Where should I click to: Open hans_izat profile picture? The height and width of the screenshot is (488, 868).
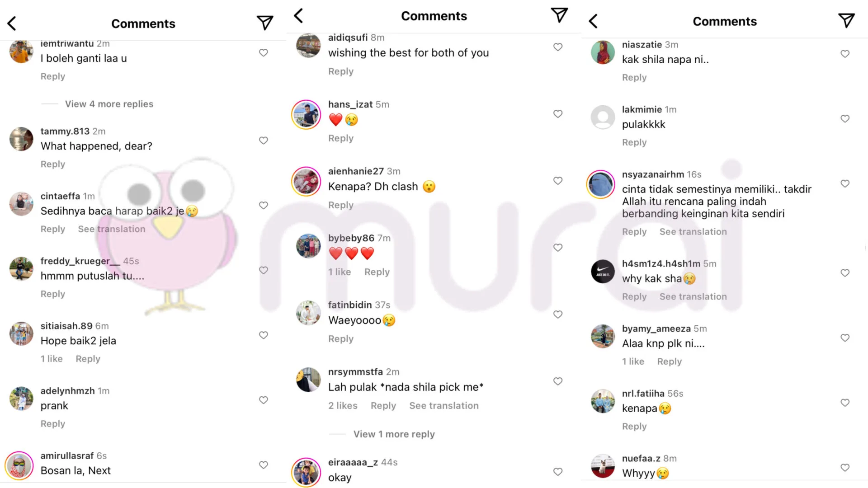[x=307, y=114]
